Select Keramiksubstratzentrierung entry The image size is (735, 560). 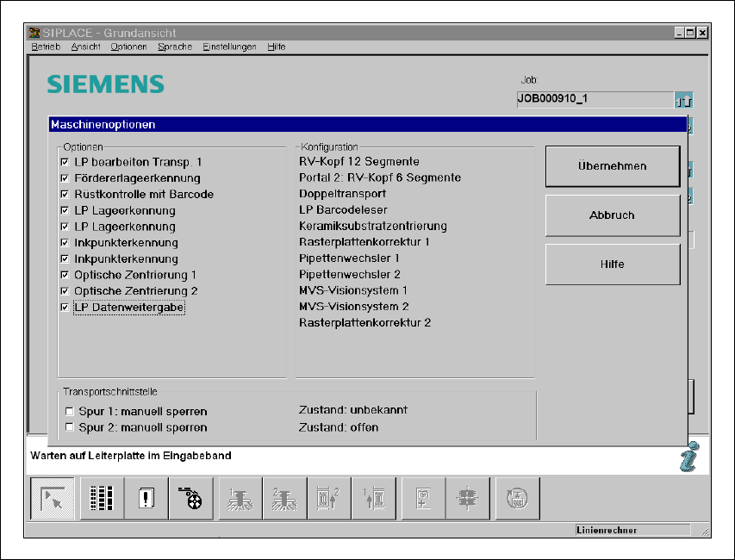click(373, 226)
